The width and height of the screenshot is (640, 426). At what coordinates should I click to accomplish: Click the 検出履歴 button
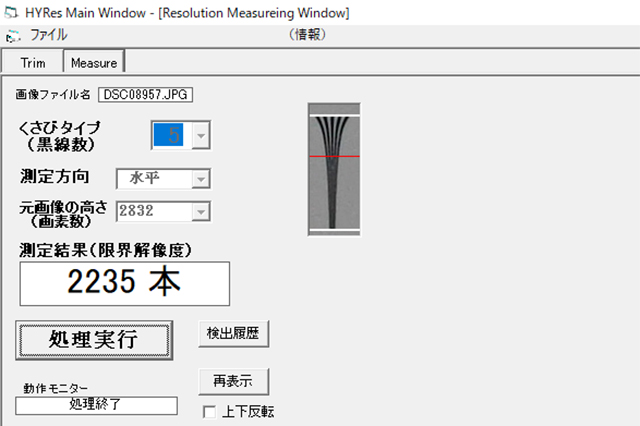[234, 332]
